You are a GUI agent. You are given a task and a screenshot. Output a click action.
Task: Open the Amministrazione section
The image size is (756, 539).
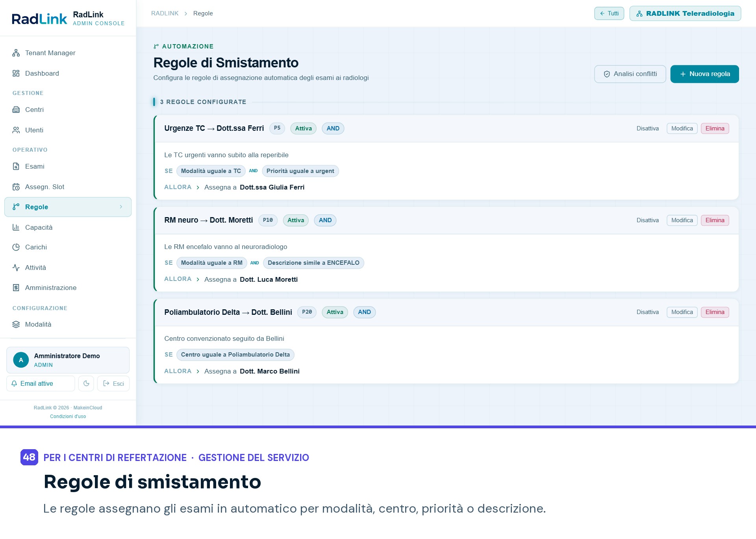tap(68, 288)
